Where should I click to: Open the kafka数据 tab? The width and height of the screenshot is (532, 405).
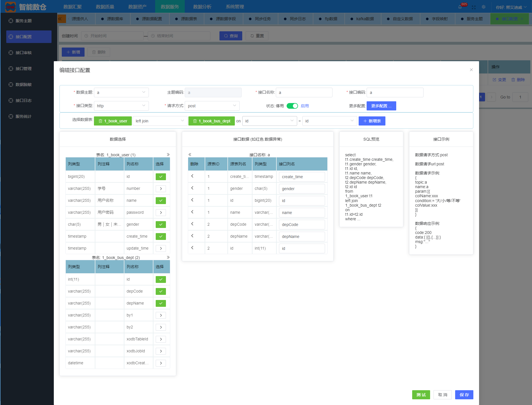point(362,19)
